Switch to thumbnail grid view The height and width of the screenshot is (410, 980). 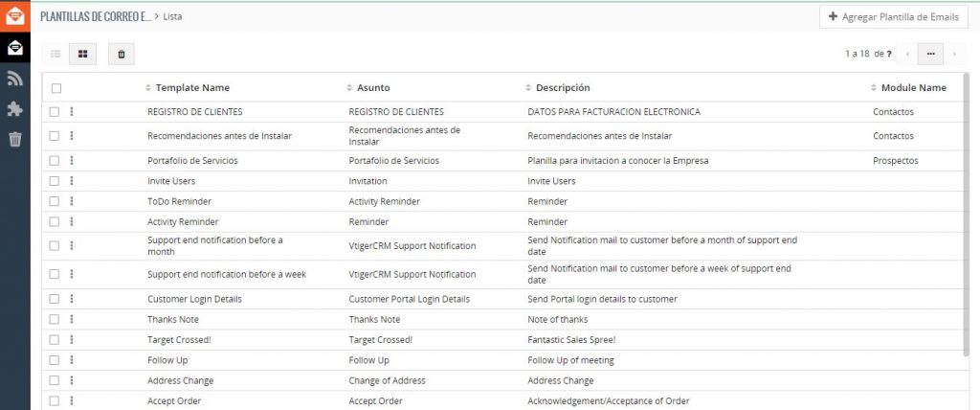point(82,55)
